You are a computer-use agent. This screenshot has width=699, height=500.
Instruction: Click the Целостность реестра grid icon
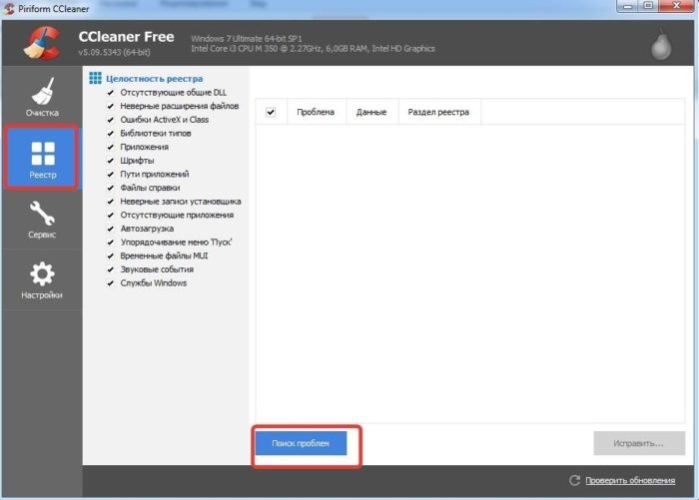(95, 78)
